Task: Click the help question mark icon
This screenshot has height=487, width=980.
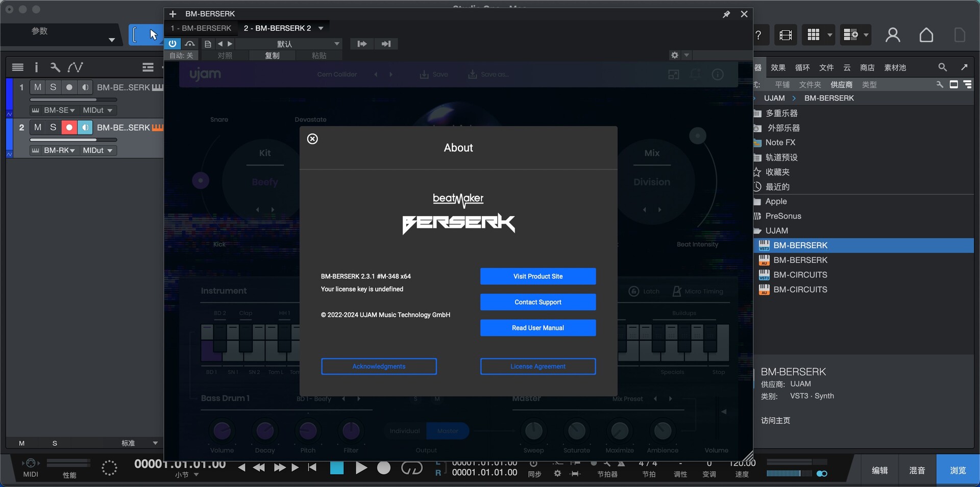Action: [x=759, y=35]
